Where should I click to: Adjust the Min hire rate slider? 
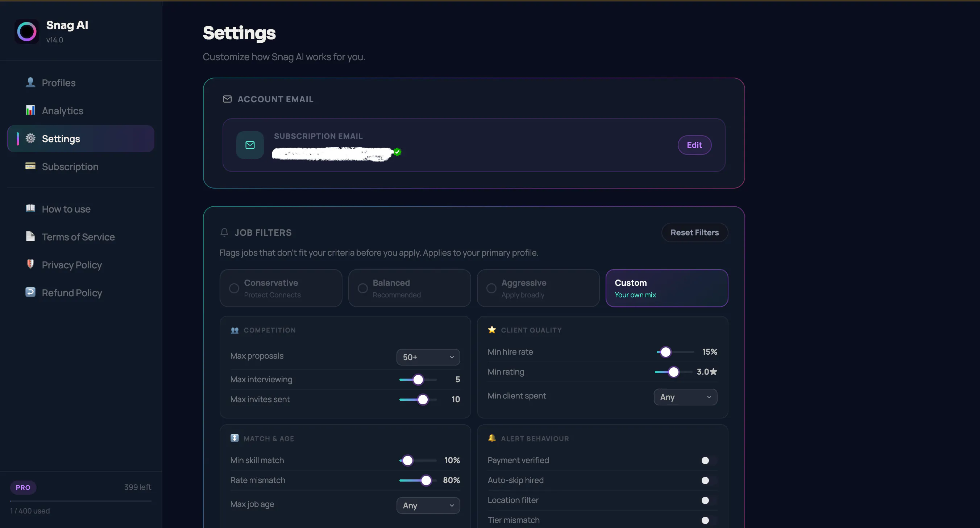[x=675, y=352]
